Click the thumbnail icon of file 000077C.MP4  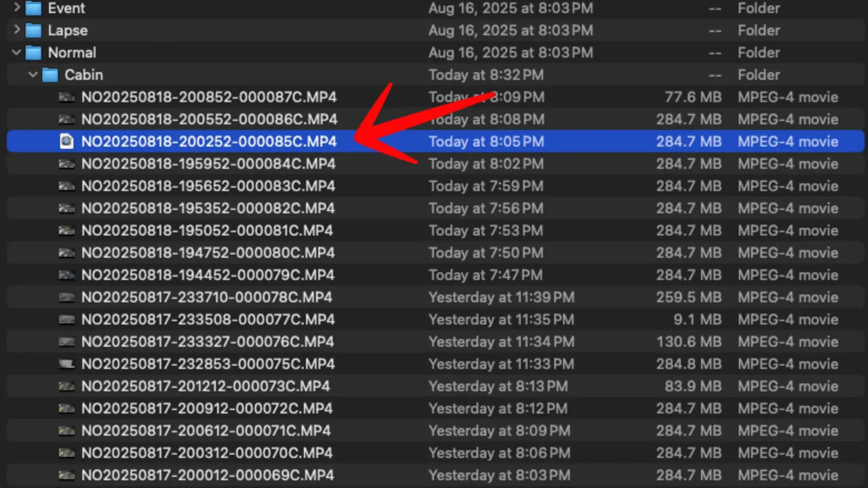[66, 319]
